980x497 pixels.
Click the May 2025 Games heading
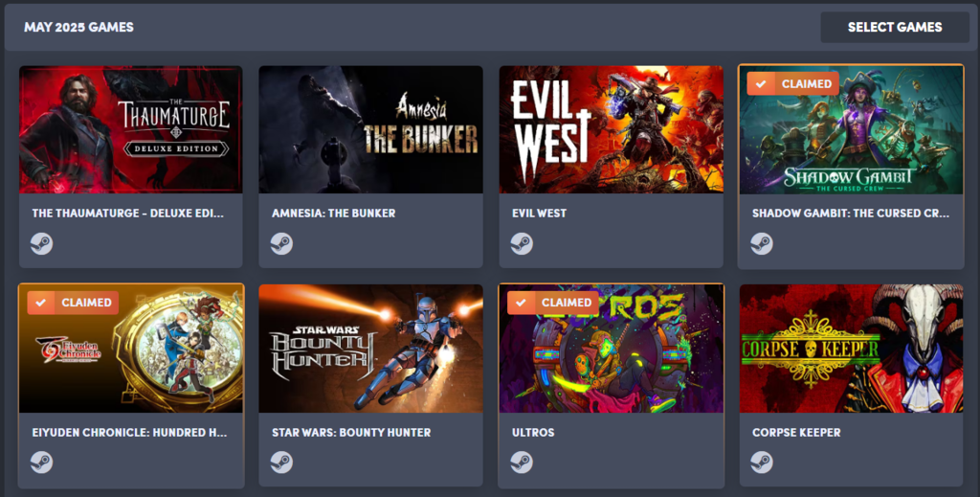pyautogui.click(x=78, y=27)
